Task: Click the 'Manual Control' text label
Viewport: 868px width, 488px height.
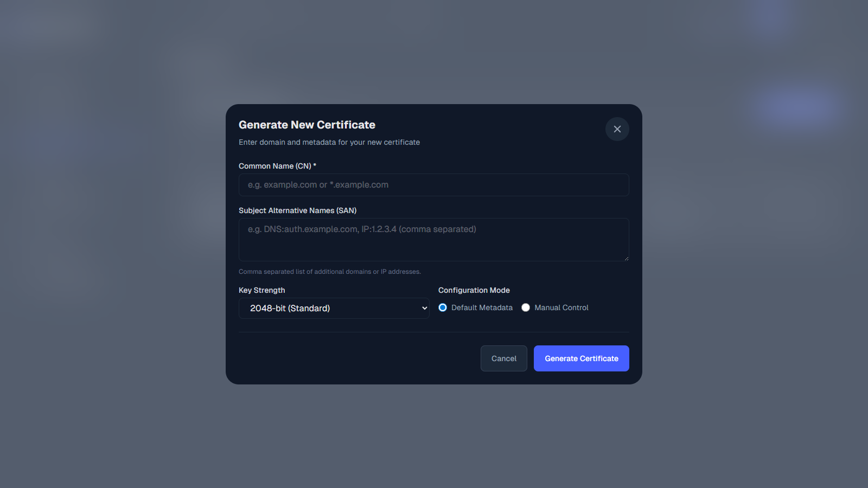Action: point(561,307)
